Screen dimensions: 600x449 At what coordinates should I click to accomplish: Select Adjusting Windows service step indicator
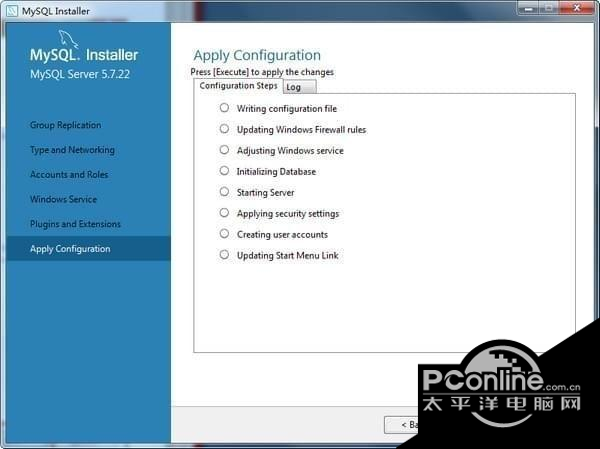[224, 150]
